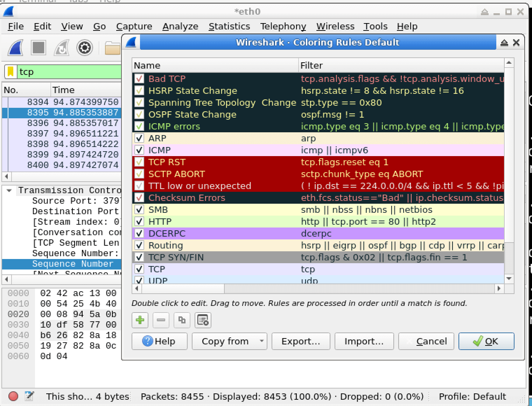Click the Import... button
Viewport: 532px width, 406px height.
click(x=364, y=341)
